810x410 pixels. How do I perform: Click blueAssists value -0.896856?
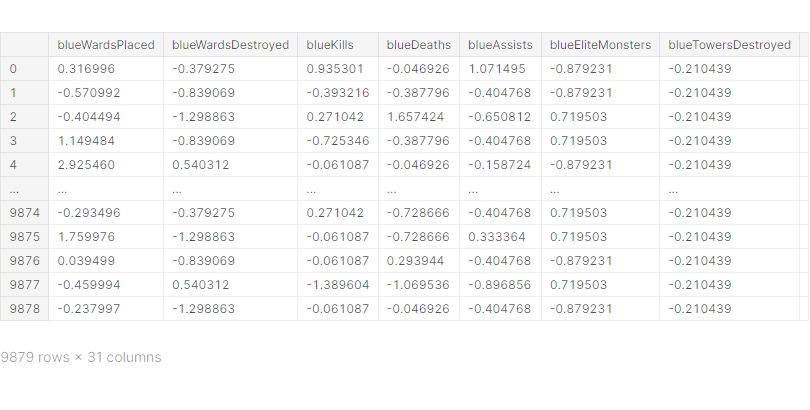(500, 285)
